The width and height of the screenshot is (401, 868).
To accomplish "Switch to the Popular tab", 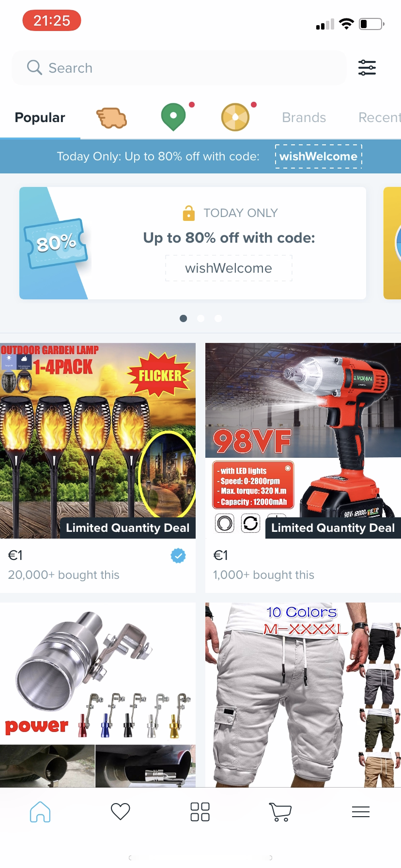I will click(40, 118).
